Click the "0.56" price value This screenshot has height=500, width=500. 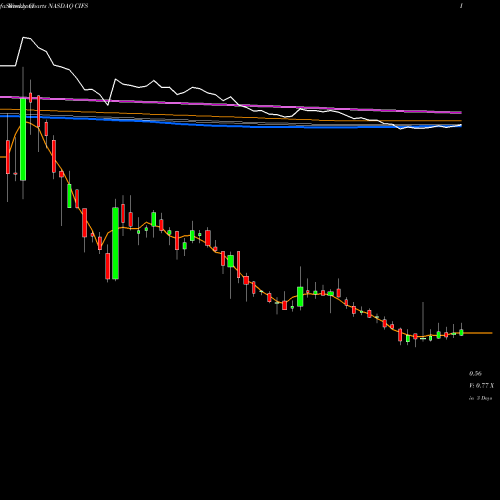[x=475, y=374]
